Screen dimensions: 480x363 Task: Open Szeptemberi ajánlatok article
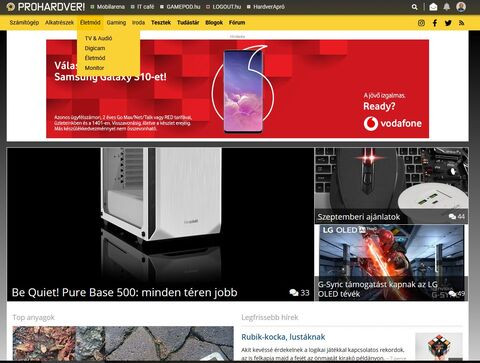click(x=358, y=217)
